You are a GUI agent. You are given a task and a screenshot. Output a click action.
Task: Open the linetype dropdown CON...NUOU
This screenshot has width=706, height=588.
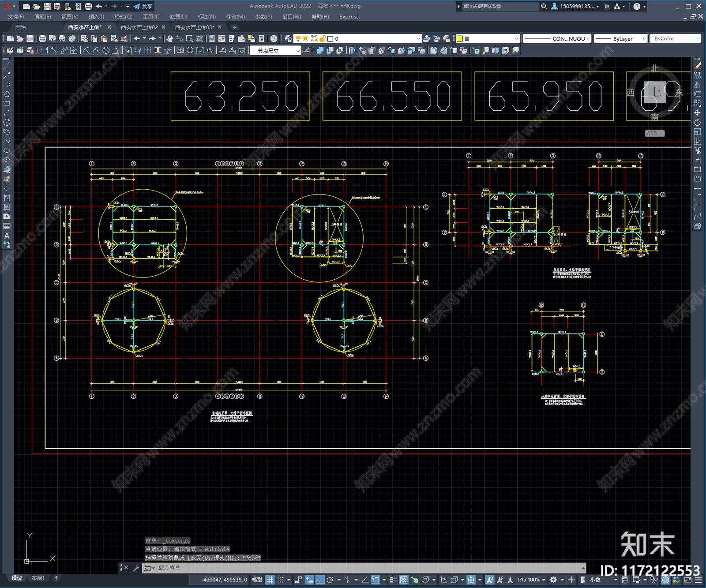[556, 39]
